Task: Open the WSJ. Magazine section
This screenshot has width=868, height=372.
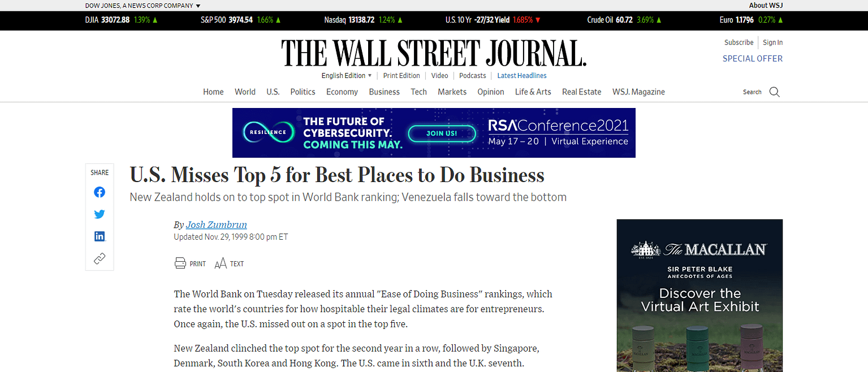Action: pos(638,92)
